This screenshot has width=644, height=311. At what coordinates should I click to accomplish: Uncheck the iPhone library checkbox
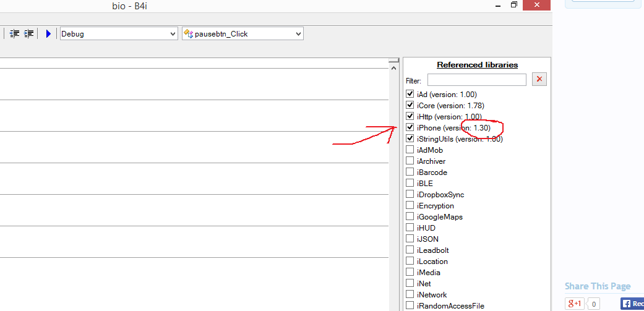point(410,127)
